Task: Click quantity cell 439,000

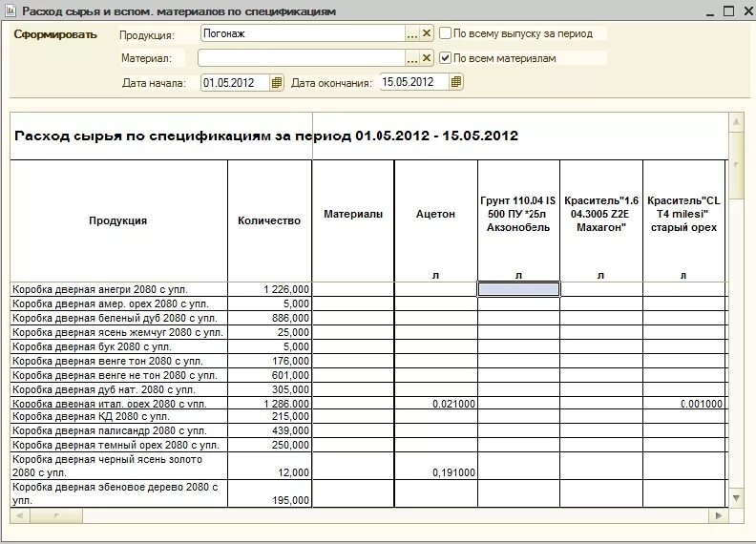Action: (269, 430)
